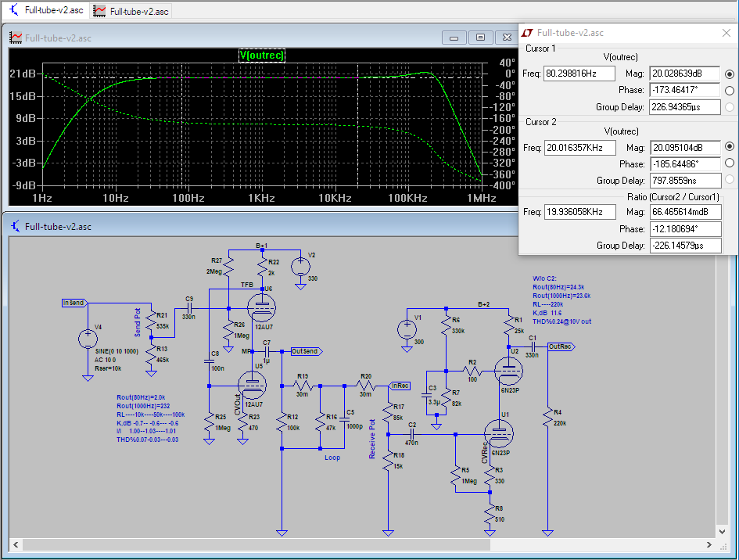Viewport: 739px width, 560px height.
Task: Choose the Cursor 1 Mag radio button
Action: point(730,74)
